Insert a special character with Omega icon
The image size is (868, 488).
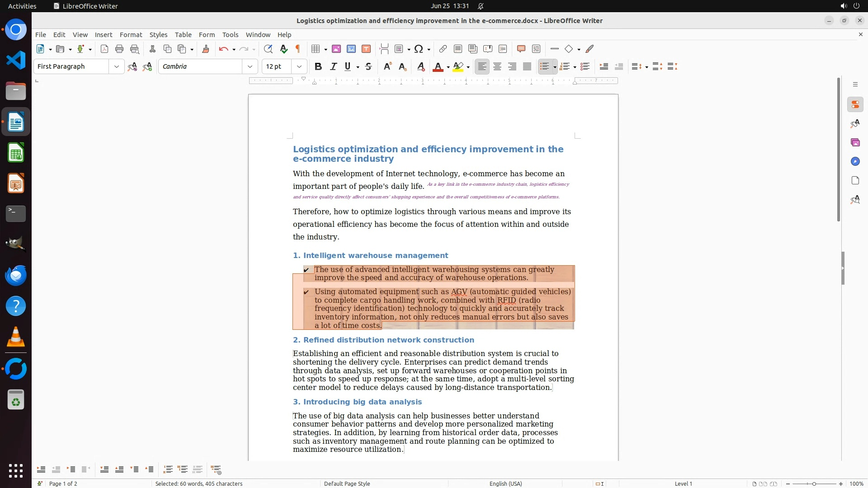419,49
